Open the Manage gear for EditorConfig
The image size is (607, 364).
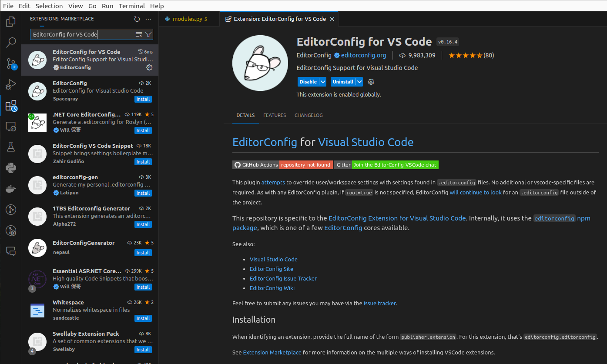click(149, 67)
